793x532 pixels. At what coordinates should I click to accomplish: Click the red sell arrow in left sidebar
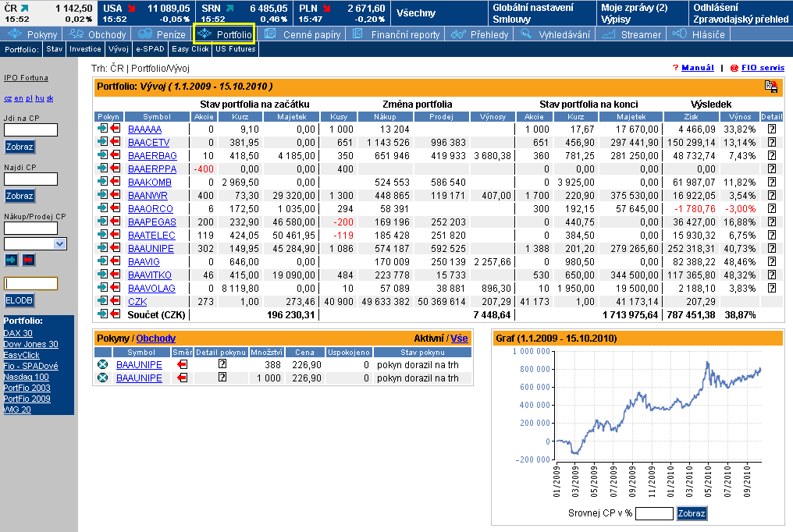(28, 260)
